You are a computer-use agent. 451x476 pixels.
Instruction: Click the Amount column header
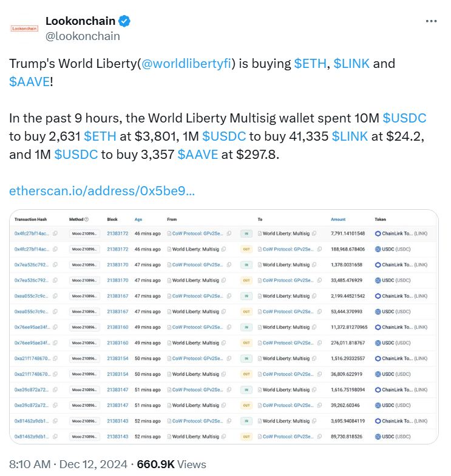click(338, 220)
